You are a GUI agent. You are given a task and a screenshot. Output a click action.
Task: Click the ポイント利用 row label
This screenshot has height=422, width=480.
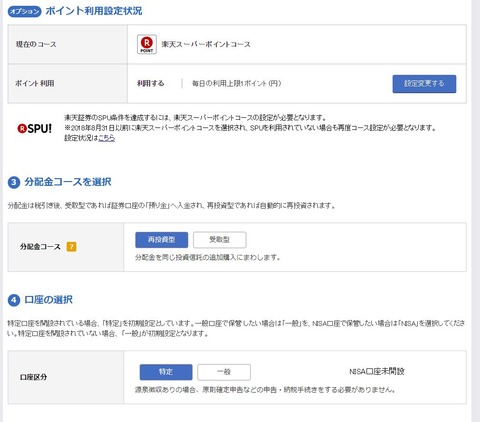coord(35,83)
